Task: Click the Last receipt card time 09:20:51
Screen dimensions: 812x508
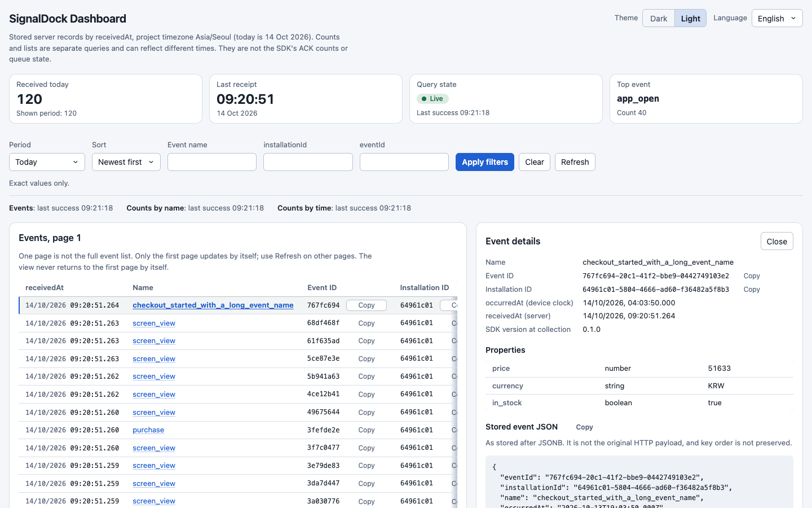Action: tap(245, 99)
